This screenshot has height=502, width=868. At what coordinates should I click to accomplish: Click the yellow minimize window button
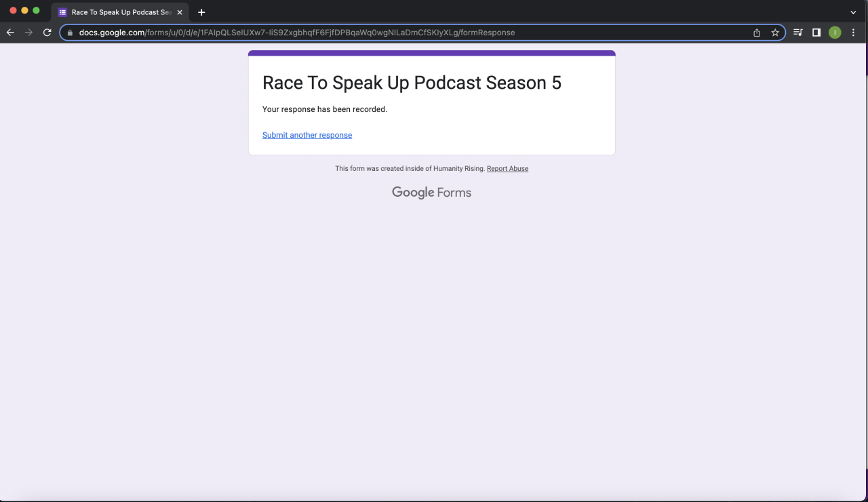click(25, 11)
